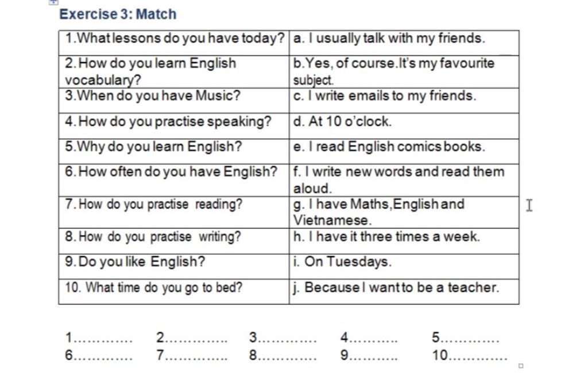Click cell '6.How often do you have English?'

pyautogui.click(x=174, y=180)
